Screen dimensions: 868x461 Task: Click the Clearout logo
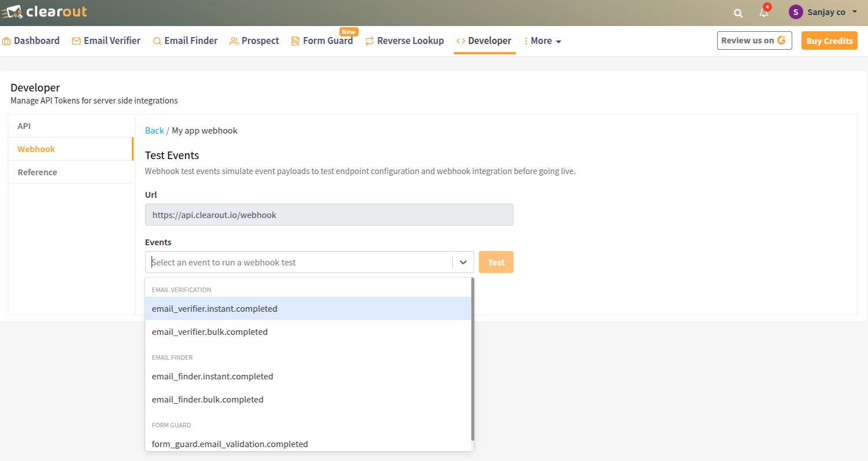pyautogui.click(x=44, y=12)
